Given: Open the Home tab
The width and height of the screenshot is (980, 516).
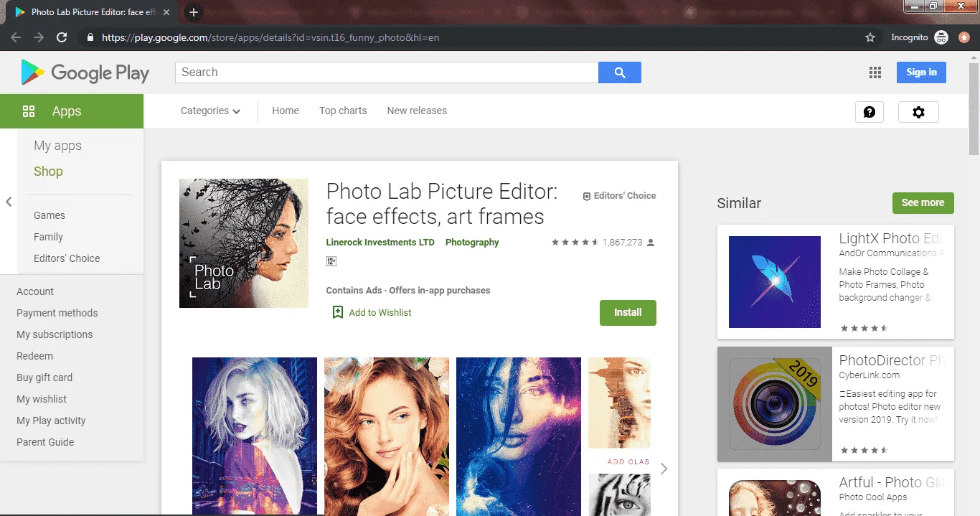Looking at the screenshot, I should pos(286,111).
